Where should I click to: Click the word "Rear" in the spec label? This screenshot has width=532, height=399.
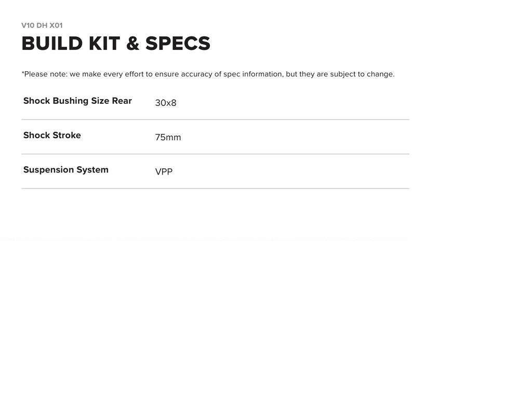pos(122,101)
